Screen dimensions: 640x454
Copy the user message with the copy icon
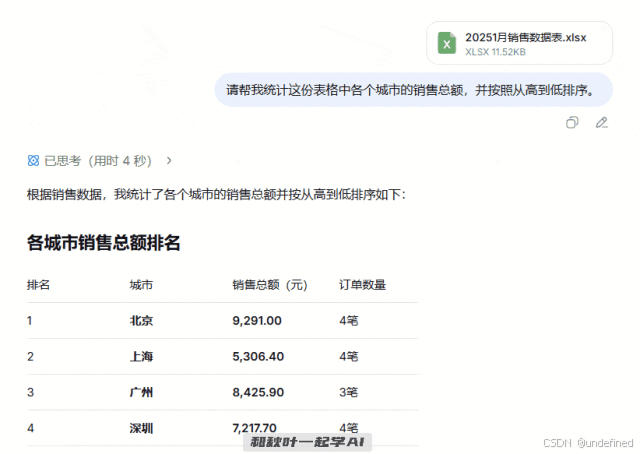[x=572, y=122]
